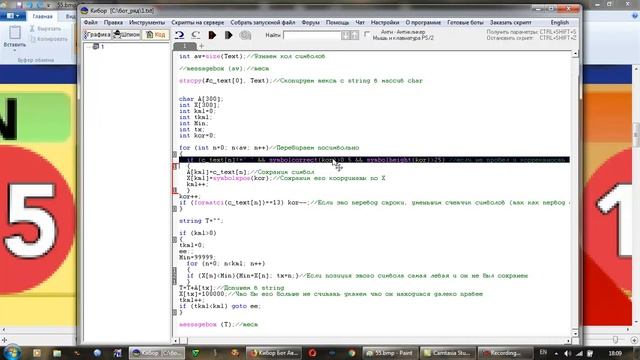The height and width of the screenshot is (360, 640).
Task: Open Главная tab in Paint
Action: pos(42,16)
